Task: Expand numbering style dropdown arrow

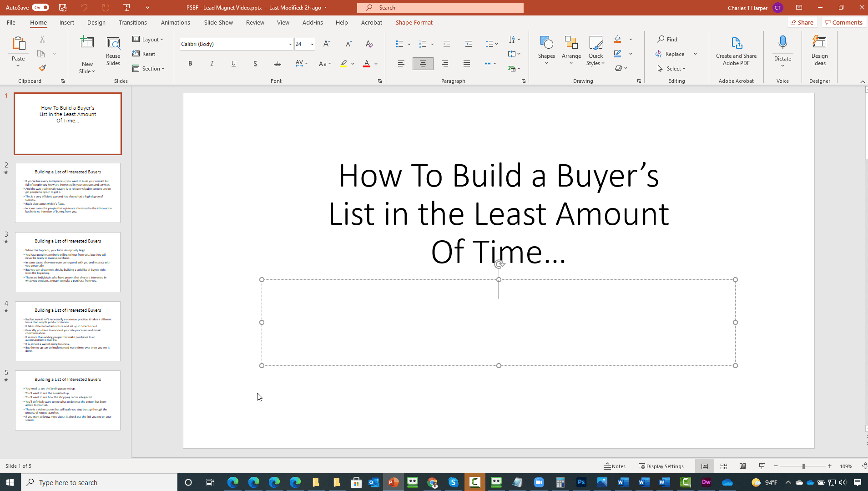Action: (x=432, y=44)
